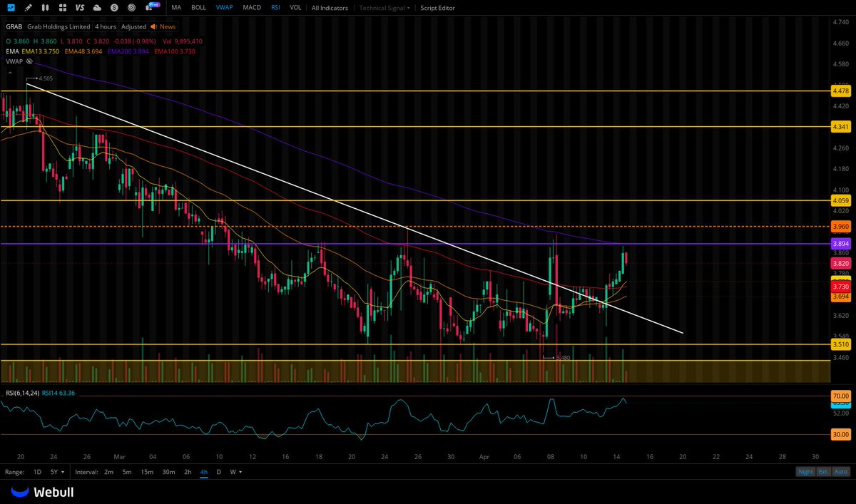Click the blue chart mode icon

pyautogui.click(x=10, y=7)
